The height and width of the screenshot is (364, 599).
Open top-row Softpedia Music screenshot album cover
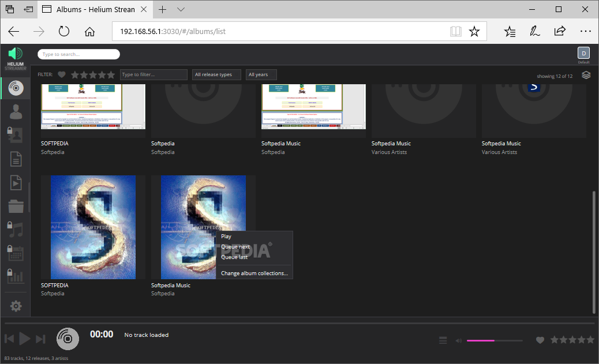pyautogui.click(x=313, y=111)
